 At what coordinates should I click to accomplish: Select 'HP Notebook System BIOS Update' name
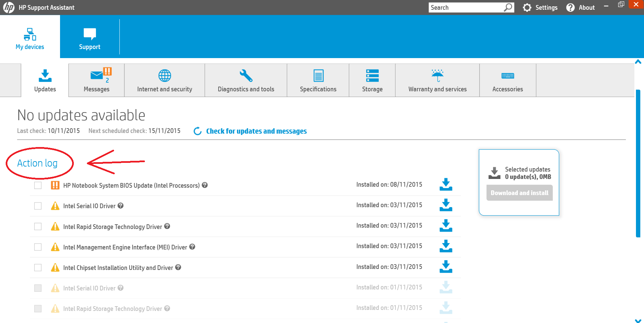click(x=131, y=185)
